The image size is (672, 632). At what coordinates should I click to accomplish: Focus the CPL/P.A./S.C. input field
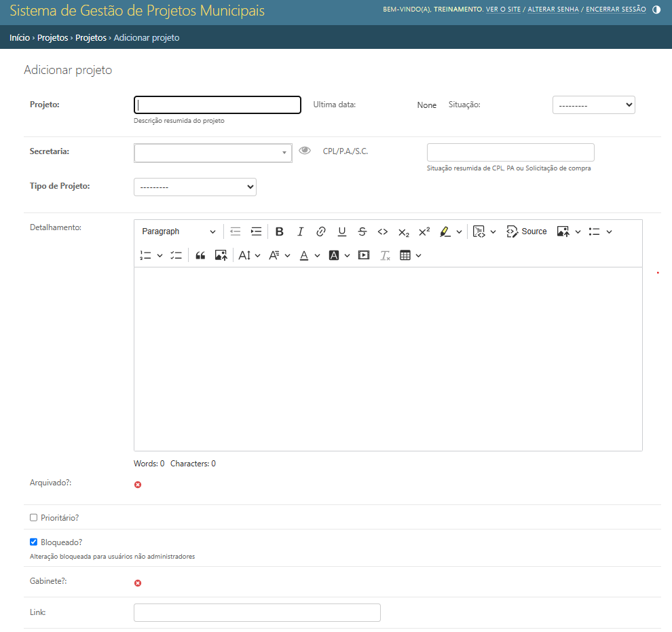tap(510, 153)
